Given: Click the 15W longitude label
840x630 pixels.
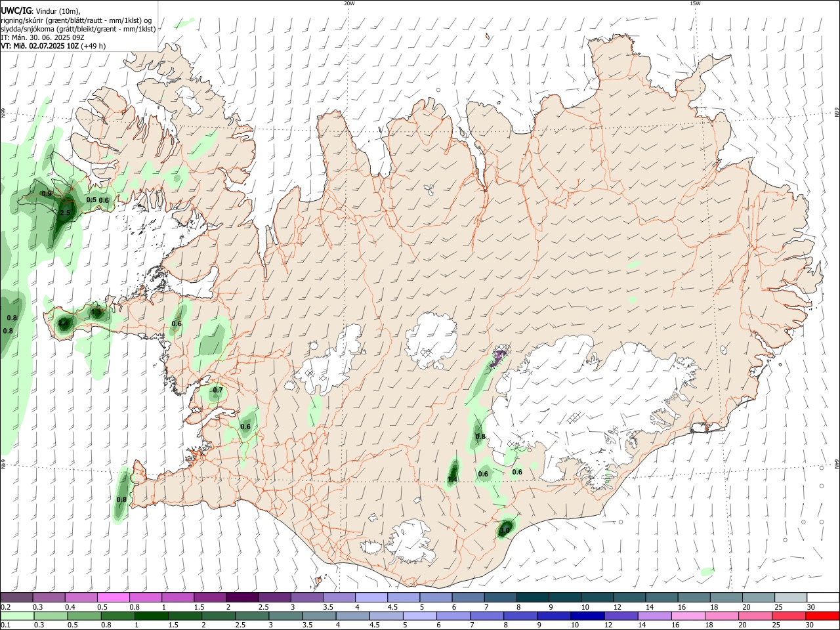Looking at the screenshot, I should point(695,3).
